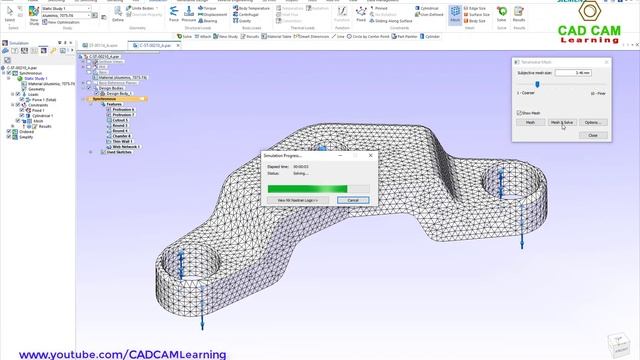Adjust the subjective mesh size slider
The image size is (640, 360).
coord(537,84)
